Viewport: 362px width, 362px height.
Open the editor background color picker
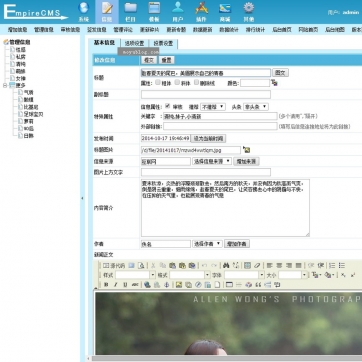pos(329,275)
